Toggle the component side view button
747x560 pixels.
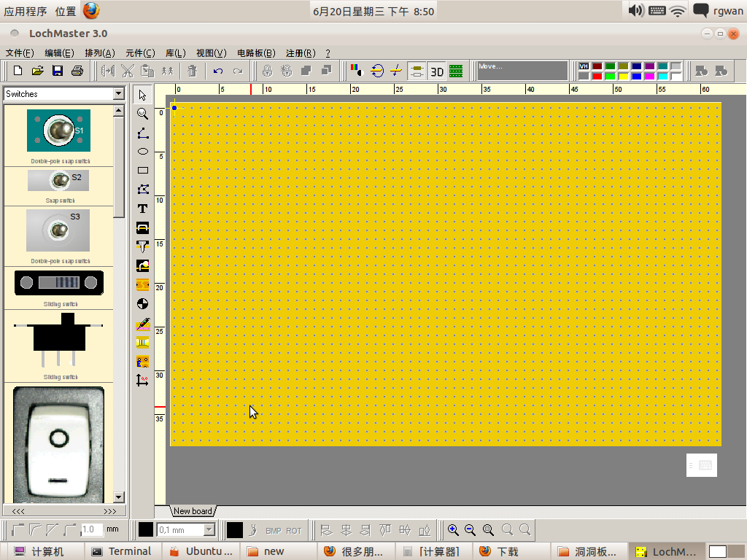417,71
